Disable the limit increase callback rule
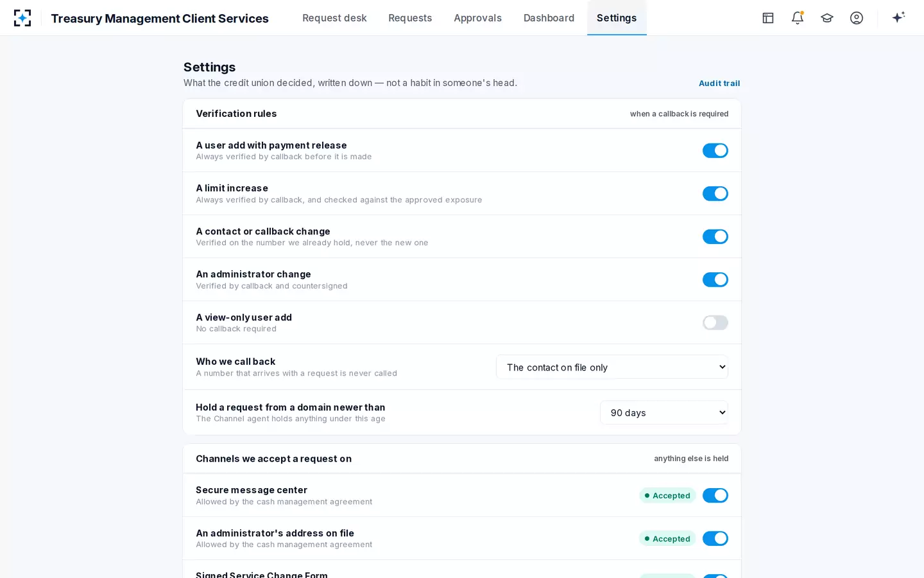The image size is (924, 578). [715, 193]
